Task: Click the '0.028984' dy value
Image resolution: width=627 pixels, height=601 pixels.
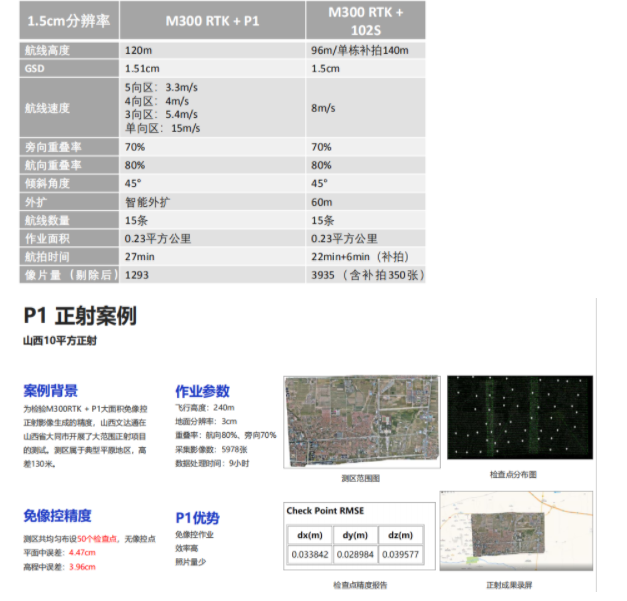Action: [355, 555]
